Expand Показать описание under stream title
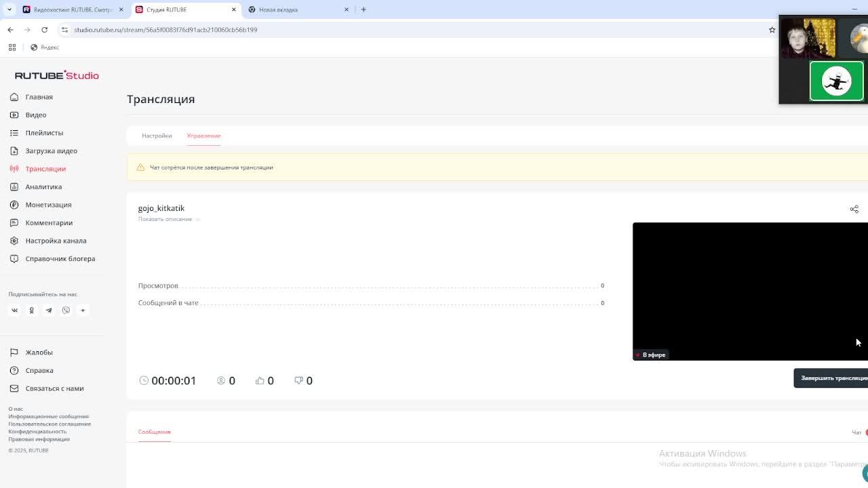The width and height of the screenshot is (868, 488). coord(169,219)
